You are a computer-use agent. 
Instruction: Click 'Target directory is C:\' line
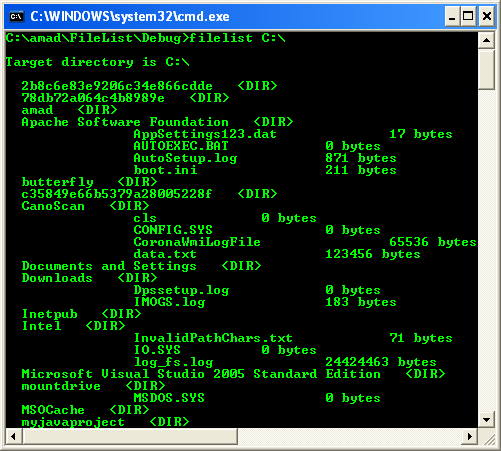[97, 62]
